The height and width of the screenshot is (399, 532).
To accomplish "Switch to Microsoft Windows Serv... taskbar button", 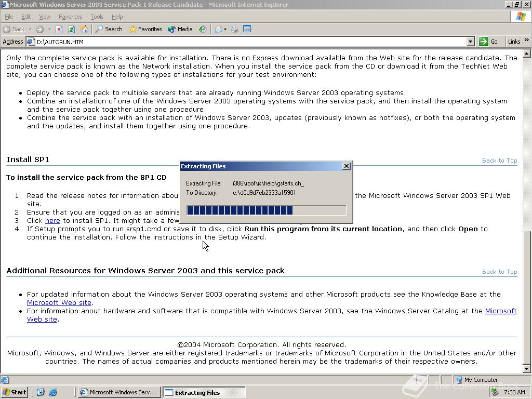I will click(x=118, y=392).
